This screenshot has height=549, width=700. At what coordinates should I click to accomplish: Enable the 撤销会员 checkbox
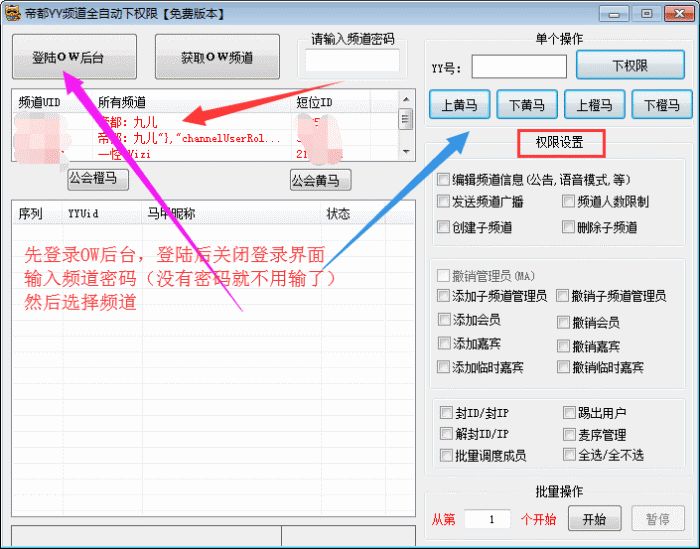pyautogui.click(x=563, y=322)
